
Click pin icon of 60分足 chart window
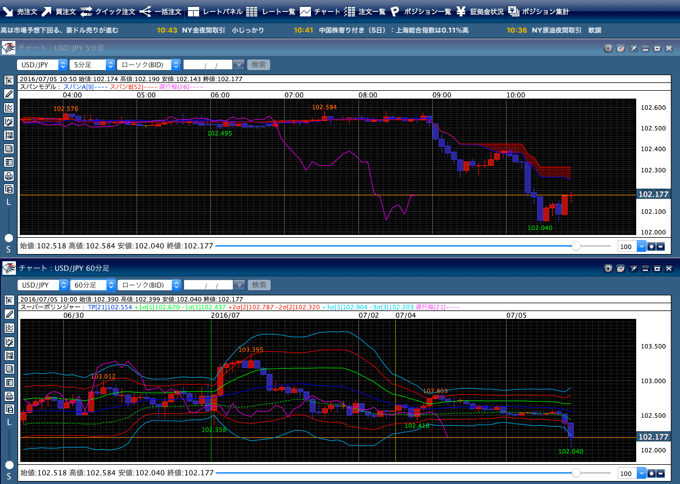[633, 268]
